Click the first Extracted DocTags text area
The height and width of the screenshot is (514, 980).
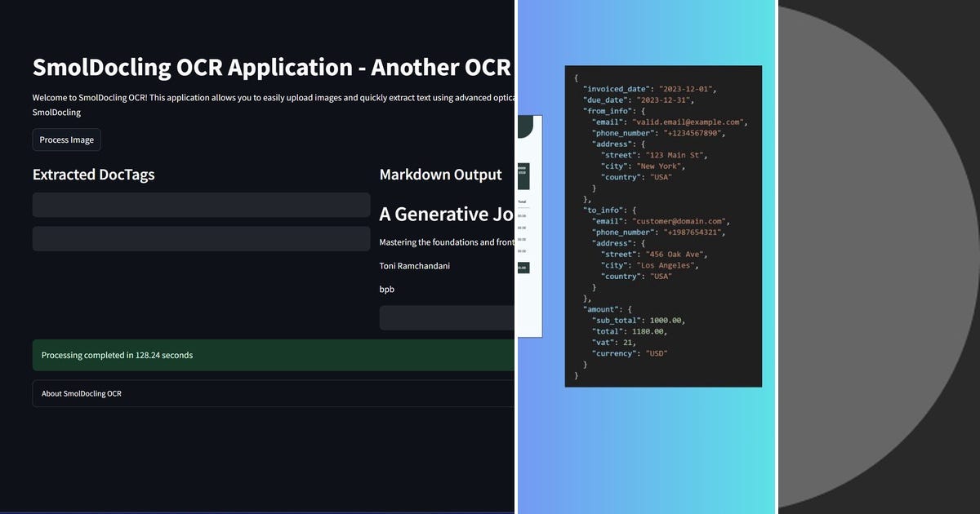200,205
